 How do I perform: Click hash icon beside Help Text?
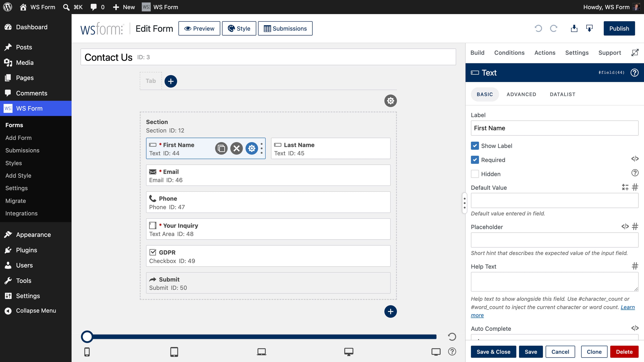[x=635, y=266]
